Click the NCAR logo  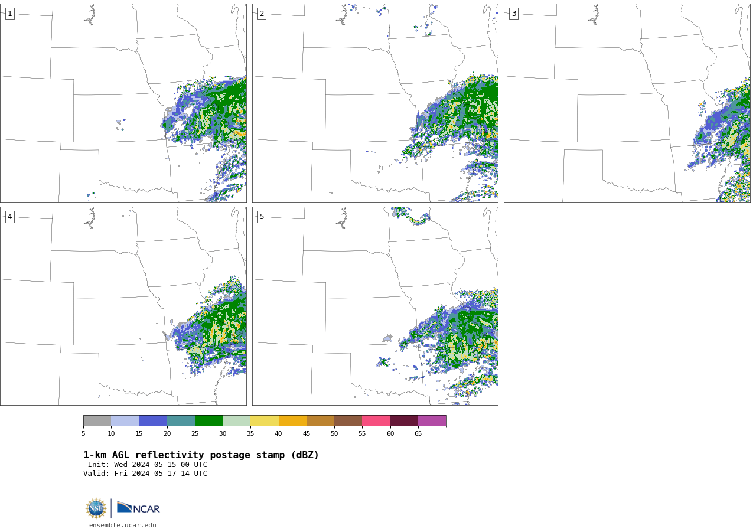tap(138, 508)
